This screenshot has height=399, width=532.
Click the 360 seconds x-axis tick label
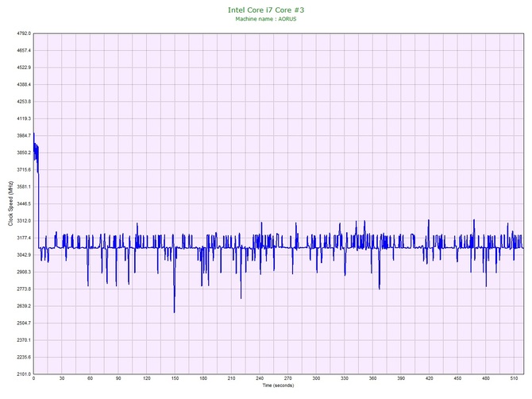tap(372, 378)
